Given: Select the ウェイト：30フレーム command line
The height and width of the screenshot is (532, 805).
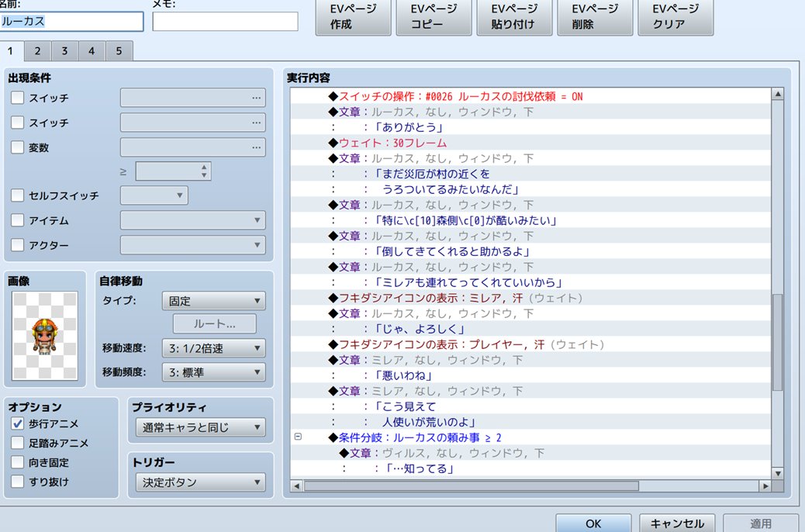Looking at the screenshot, I should tap(530, 143).
